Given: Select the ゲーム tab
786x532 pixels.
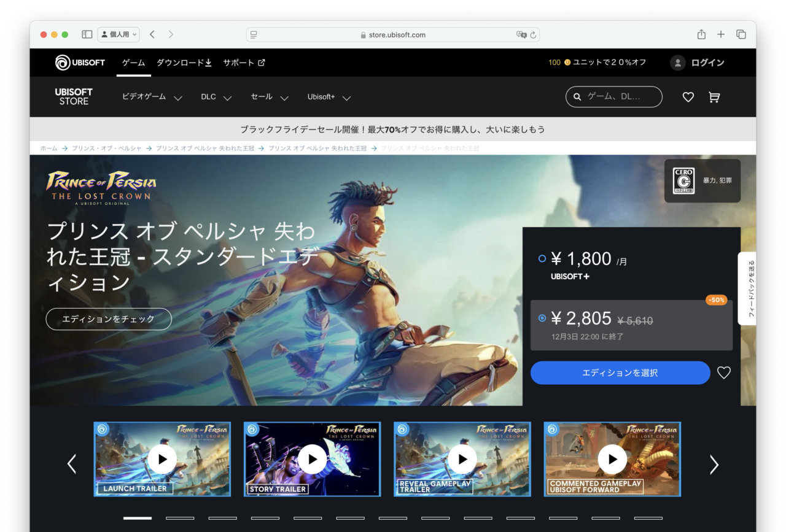Looking at the screenshot, I should pyautogui.click(x=133, y=63).
